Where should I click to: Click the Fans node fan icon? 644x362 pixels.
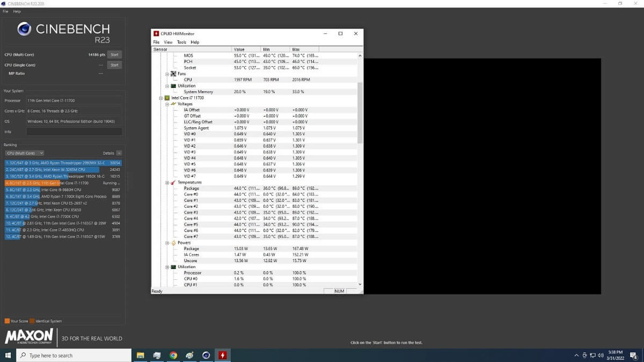[x=173, y=74]
